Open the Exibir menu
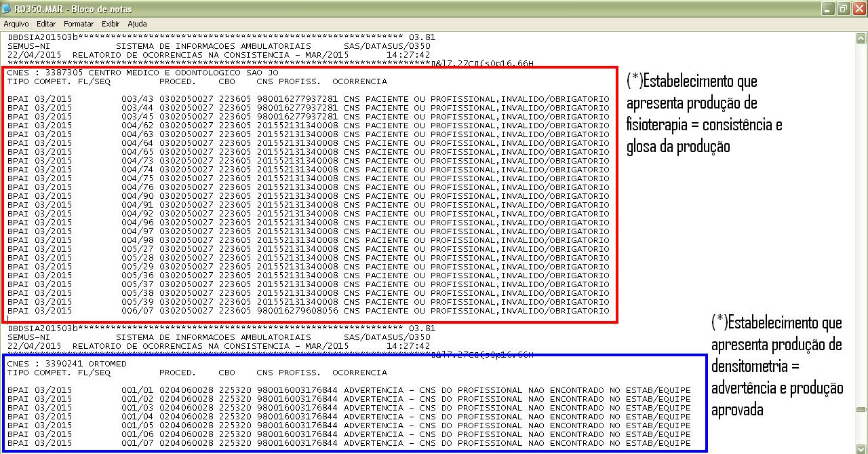This screenshot has width=868, height=454. tap(111, 24)
